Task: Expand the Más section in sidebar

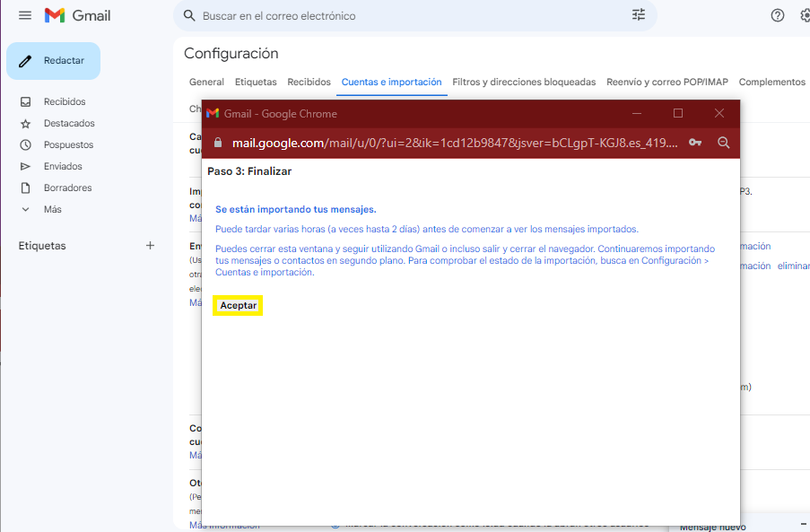Action: (52, 210)
